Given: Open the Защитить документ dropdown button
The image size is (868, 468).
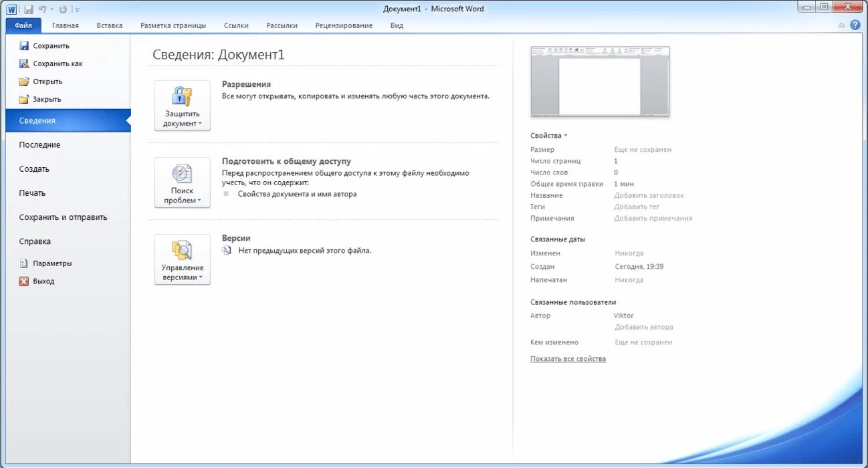Looking at the screenshot, I should point(183,106).
